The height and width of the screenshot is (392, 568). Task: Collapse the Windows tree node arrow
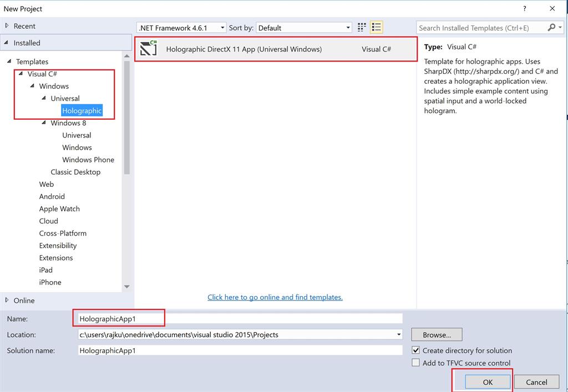point(32,86)
